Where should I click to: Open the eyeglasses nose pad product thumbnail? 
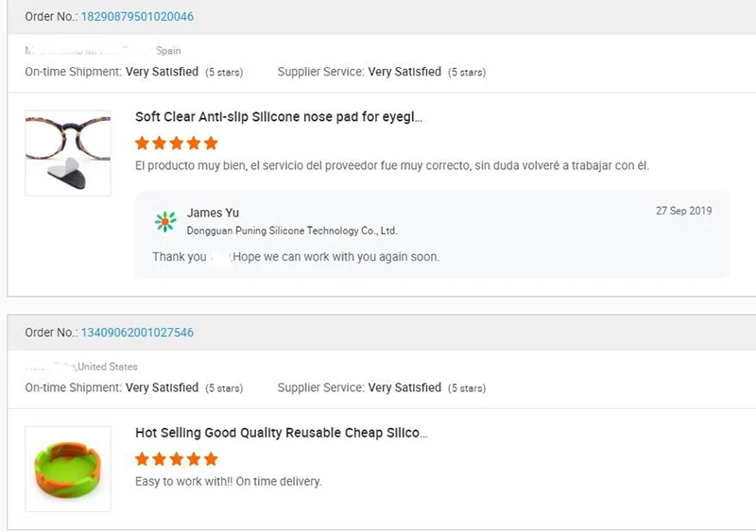click(68, 153)
